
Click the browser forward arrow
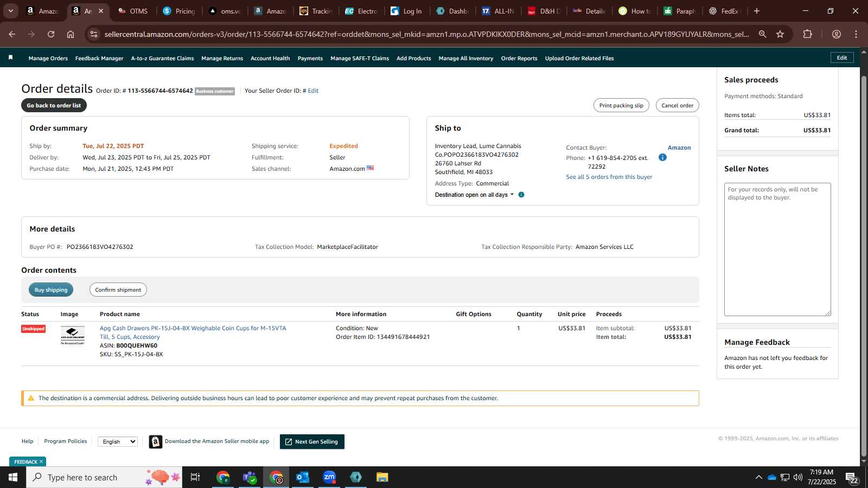31,34
